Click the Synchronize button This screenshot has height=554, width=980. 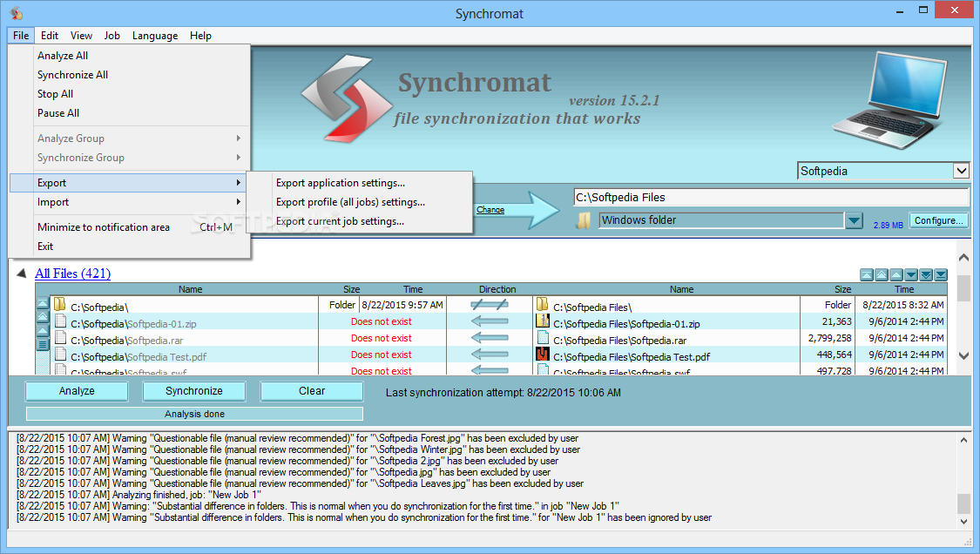click(193, 391)
